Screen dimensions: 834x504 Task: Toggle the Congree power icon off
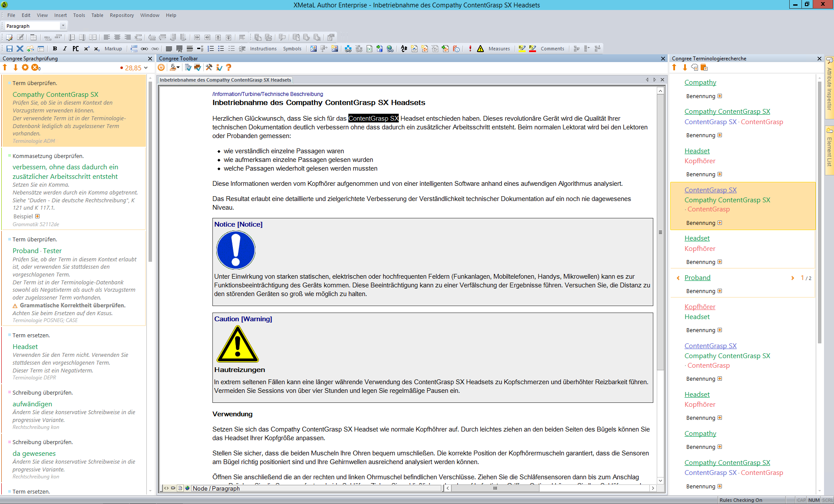tap(161, 67)
